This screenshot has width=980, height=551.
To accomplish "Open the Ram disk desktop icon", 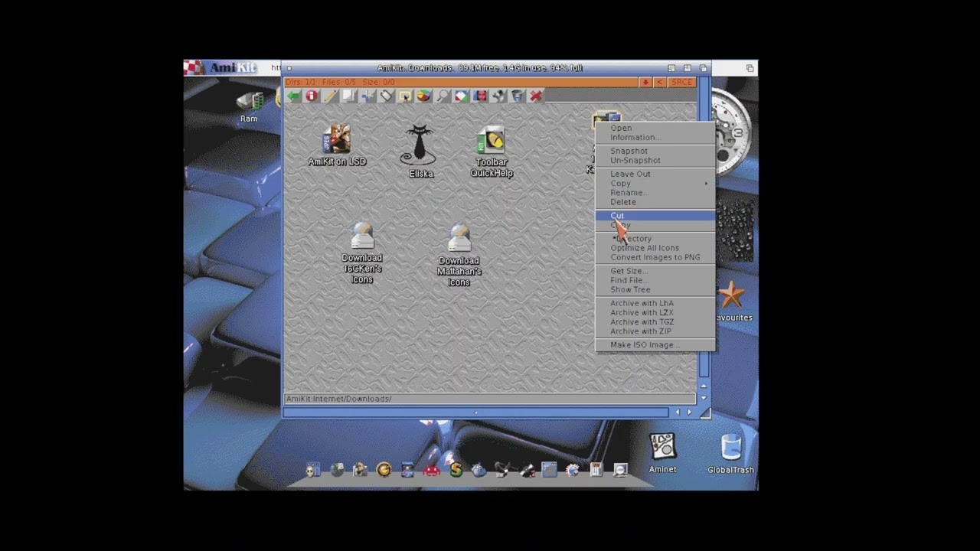I will point(249,106).
